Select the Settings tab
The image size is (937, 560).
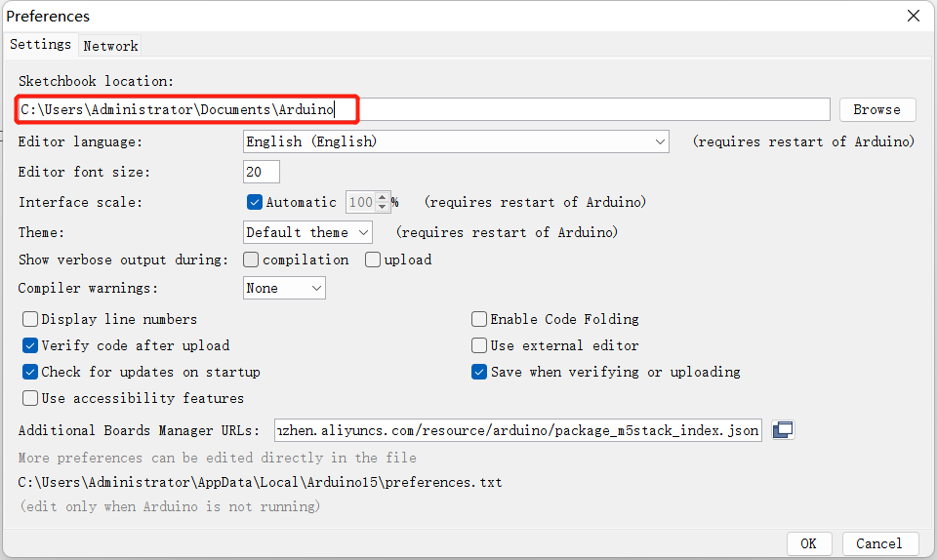pyautogui.click(x=40, y=45)
